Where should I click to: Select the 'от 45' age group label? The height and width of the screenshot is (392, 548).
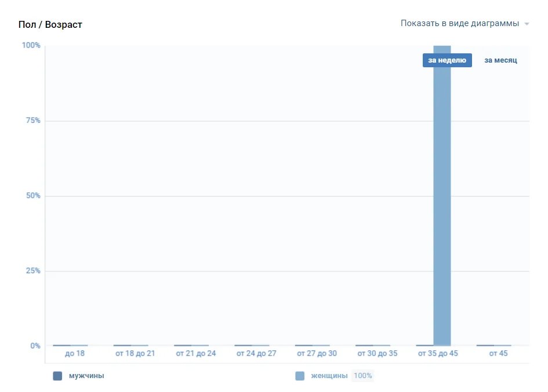(x=498, y=353)
